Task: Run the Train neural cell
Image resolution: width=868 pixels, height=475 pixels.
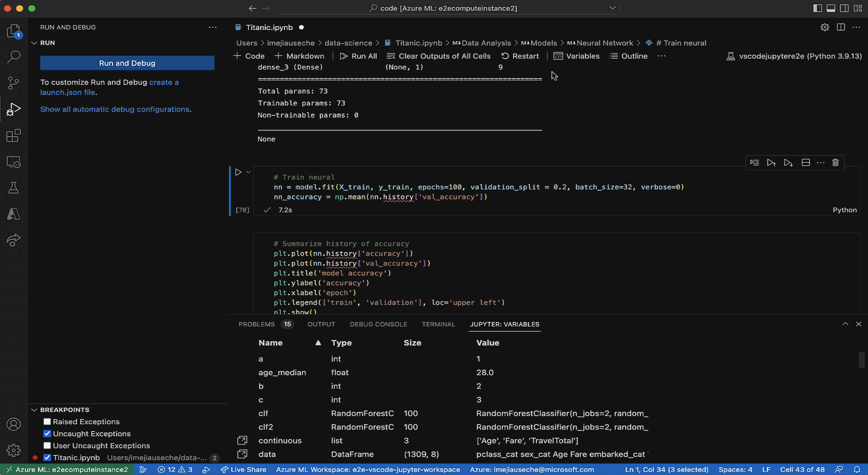Action: [238, 172]
